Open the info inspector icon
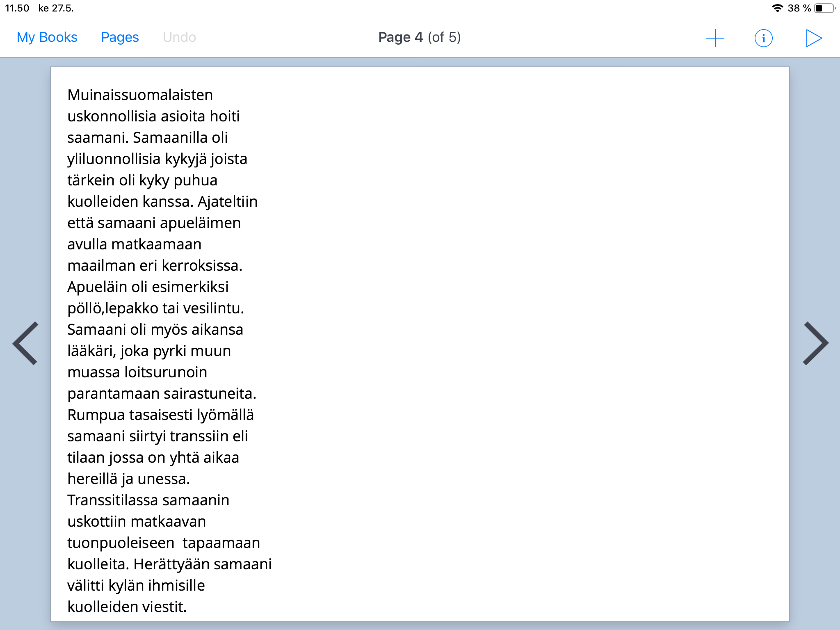 763,38
